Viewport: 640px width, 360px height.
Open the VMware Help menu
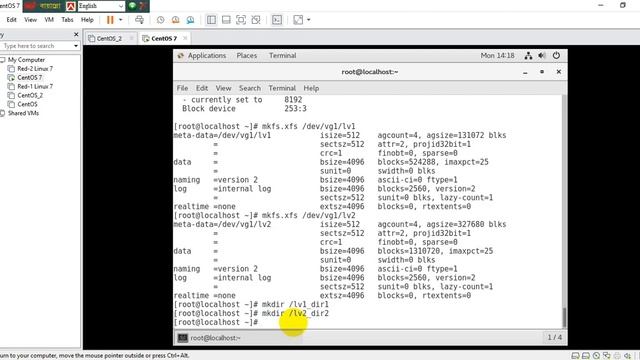[x=87, y=20]
